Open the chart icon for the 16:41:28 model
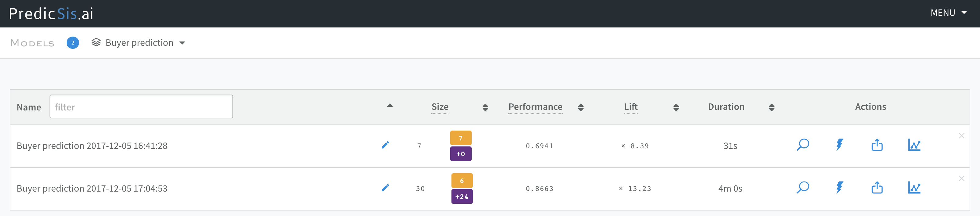Screen dimensions: 980x216 tap(914, 145)
